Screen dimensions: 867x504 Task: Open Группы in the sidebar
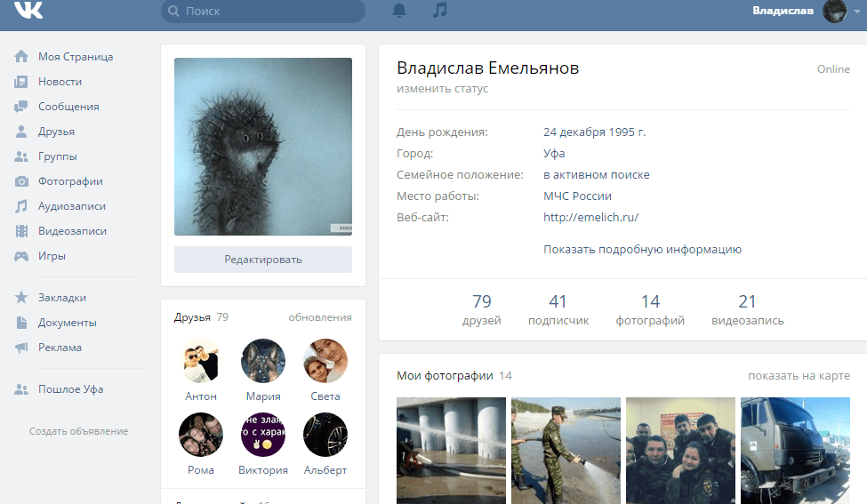click(58, 156)
